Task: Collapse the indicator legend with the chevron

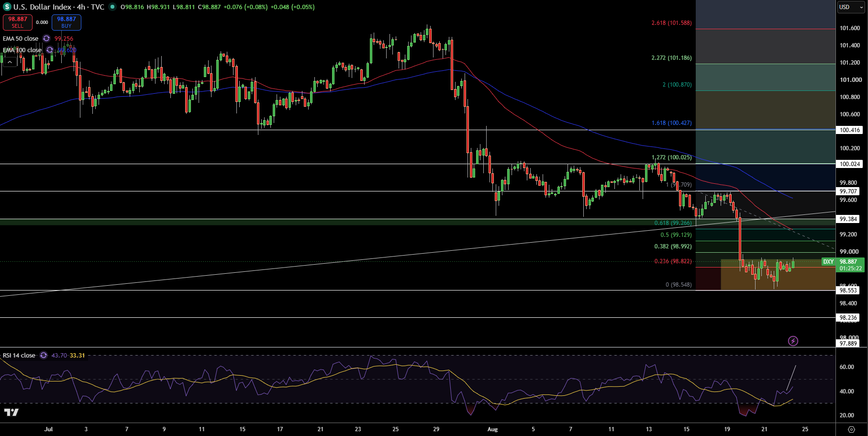Action: (10, 62)
